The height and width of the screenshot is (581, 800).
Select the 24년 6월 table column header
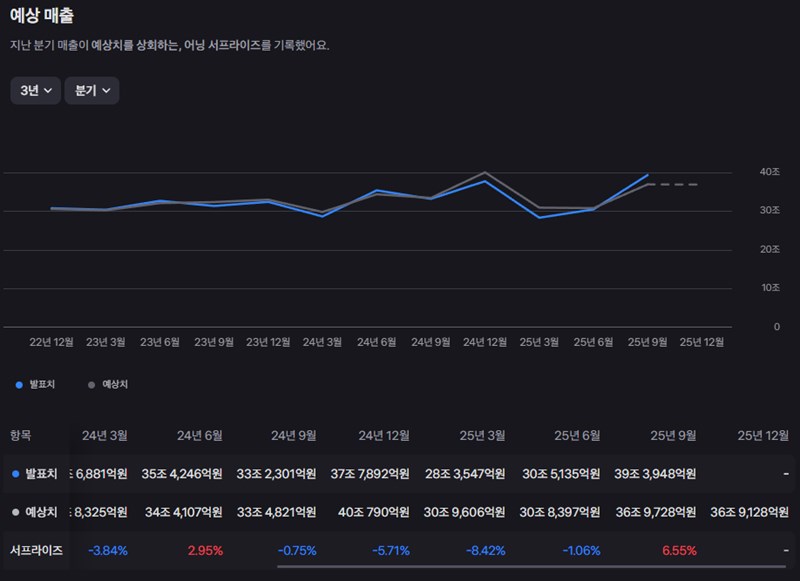click(200, 436)
